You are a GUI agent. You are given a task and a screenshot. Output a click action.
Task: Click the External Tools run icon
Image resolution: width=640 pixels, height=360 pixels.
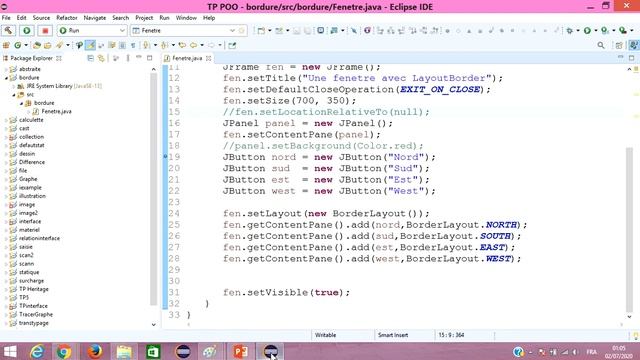623,31
